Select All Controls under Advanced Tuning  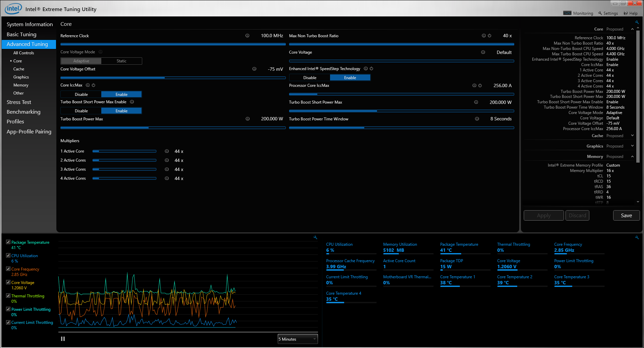click(23, 53)
